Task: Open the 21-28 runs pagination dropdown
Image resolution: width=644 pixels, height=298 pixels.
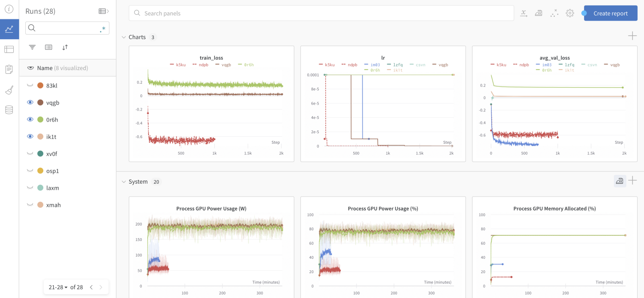Action: tap(57, 287)
